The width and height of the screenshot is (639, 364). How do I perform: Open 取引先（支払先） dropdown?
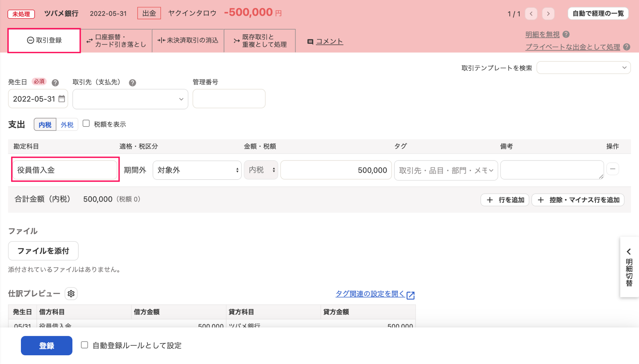click(x=130, y=99)
